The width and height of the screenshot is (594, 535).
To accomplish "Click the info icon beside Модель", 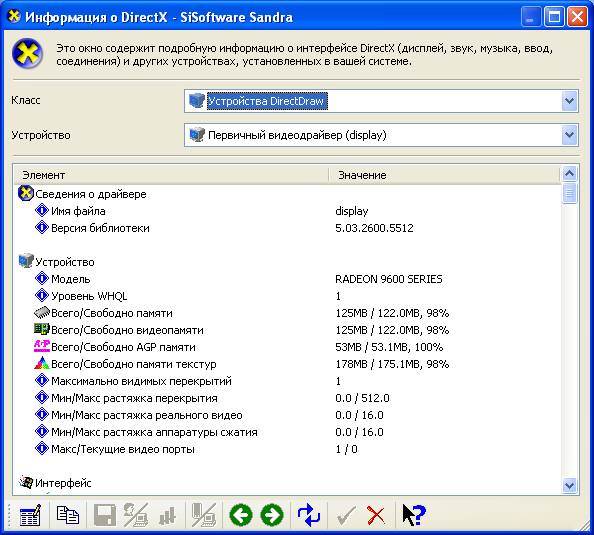I will [42, 278].
